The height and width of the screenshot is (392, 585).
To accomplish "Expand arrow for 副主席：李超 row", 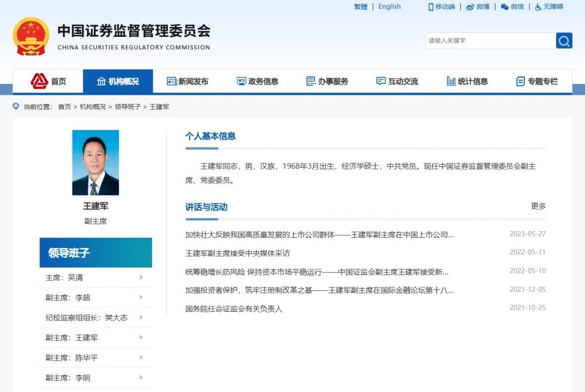I will [x=141, y=297].
